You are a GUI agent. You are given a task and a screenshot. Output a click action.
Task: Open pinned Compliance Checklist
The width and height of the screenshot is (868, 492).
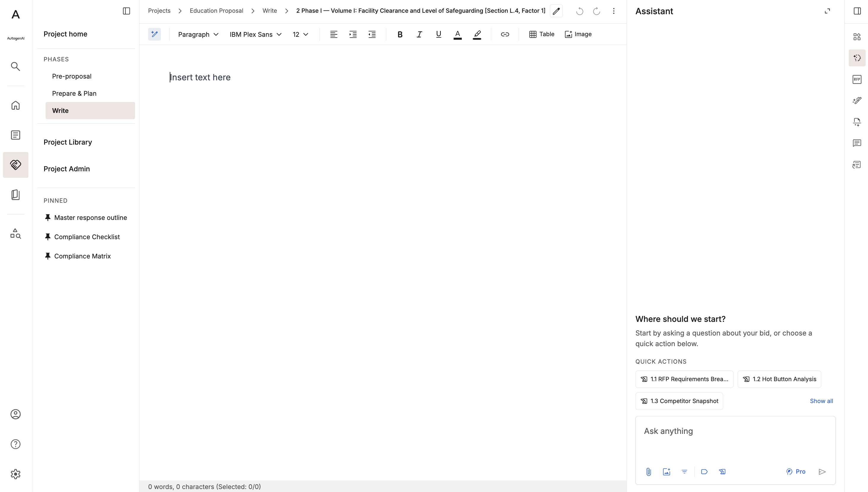tap(82, 237)
